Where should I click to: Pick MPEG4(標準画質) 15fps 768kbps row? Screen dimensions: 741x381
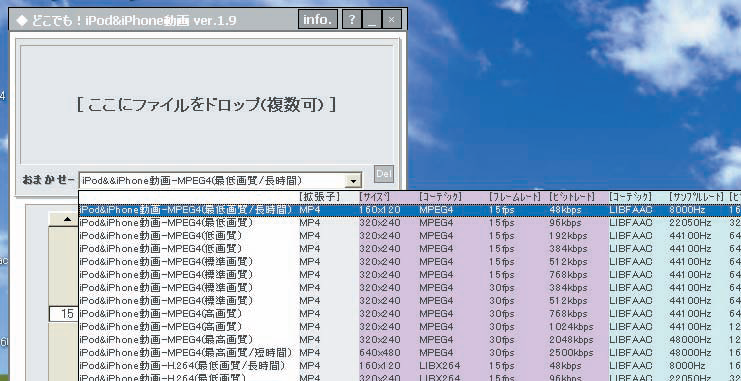point(410,274)
